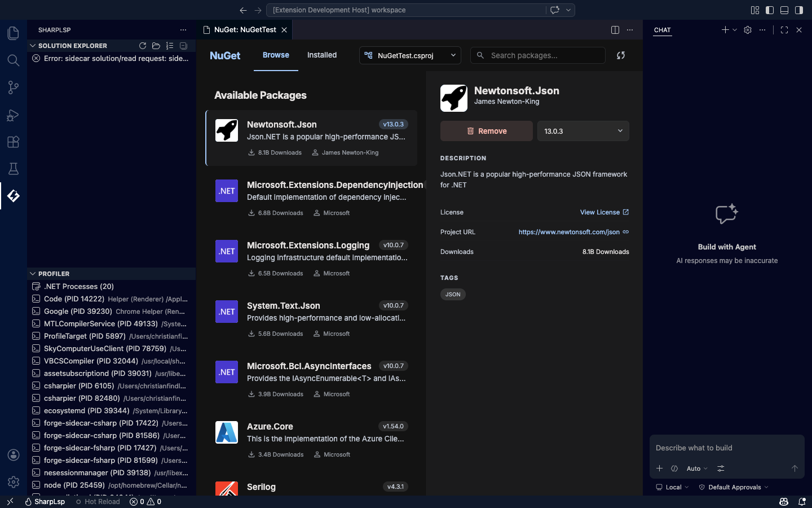
Task: Toggle the primary side bar
Action: (x=770, y=10)
